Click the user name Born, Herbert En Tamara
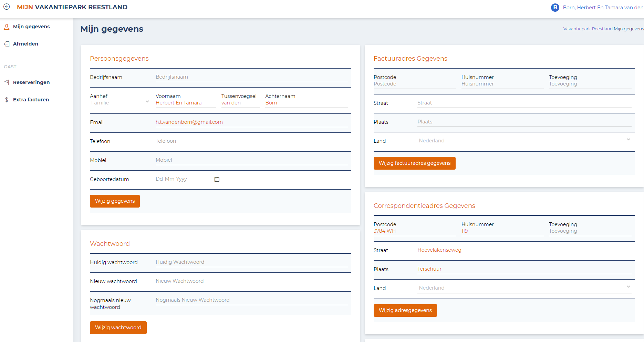644x342 pixels. pyautogui.click(x=603, y=8)
